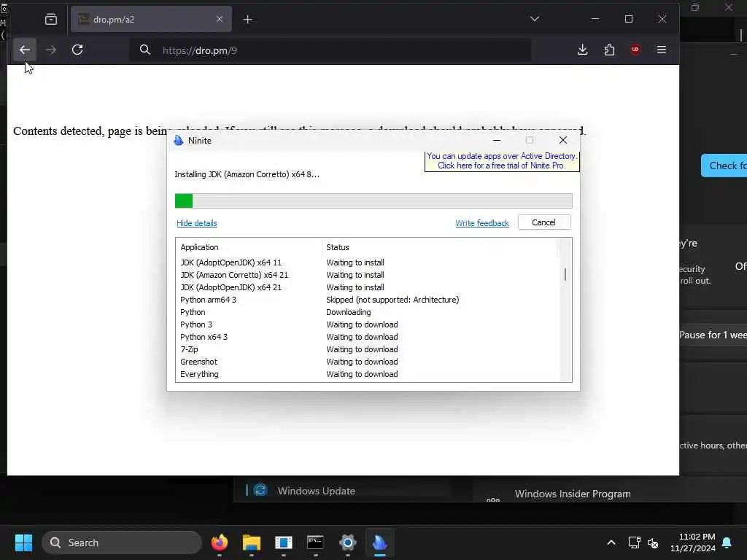Screen dimensions: 747x560
Task: Minimize the Ninite window
Action: tap(496, 140)
